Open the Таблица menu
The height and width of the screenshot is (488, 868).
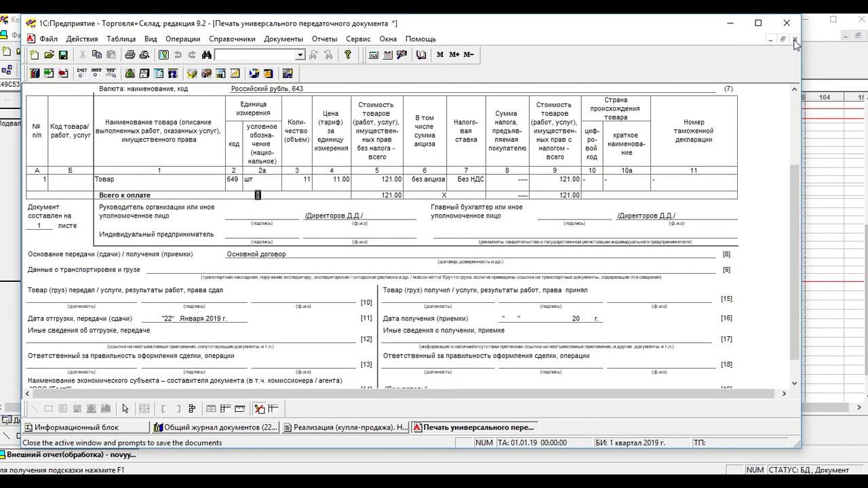tap(121, 39)
